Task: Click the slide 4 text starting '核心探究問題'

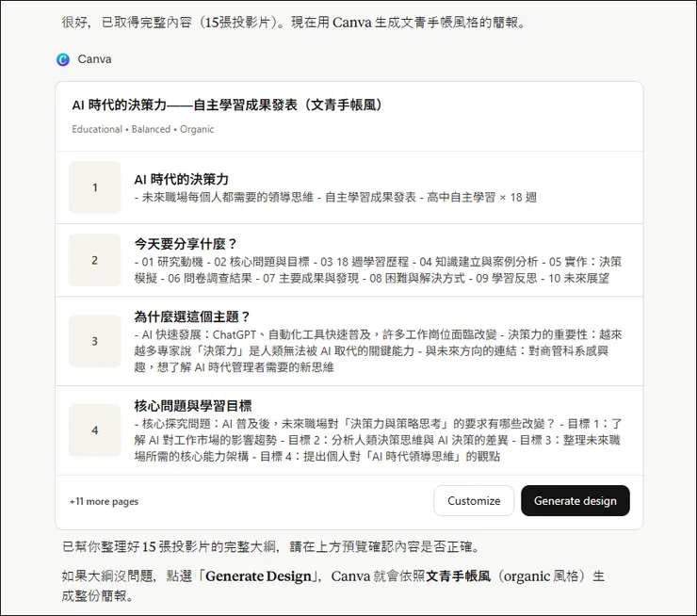Action: pyautogui.click(x=378, y=440)
